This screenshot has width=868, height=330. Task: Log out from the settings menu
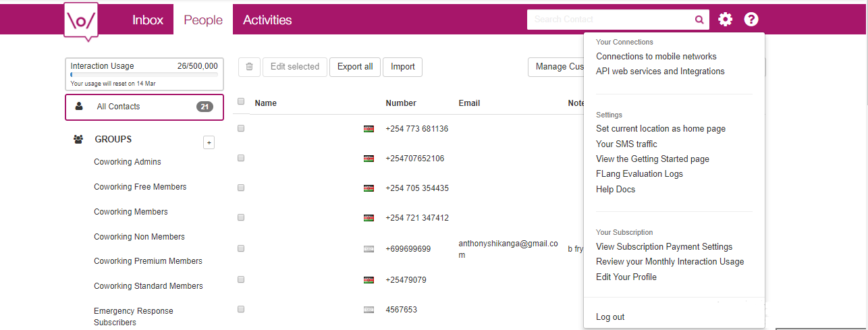[x=610, y=317]
